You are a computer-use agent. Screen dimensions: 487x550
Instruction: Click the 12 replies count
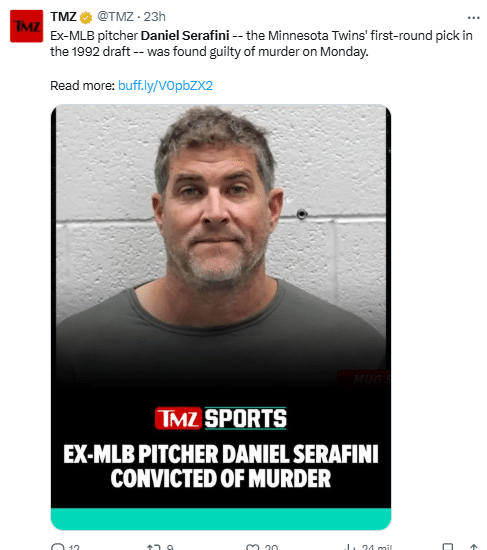coord(74,547)
